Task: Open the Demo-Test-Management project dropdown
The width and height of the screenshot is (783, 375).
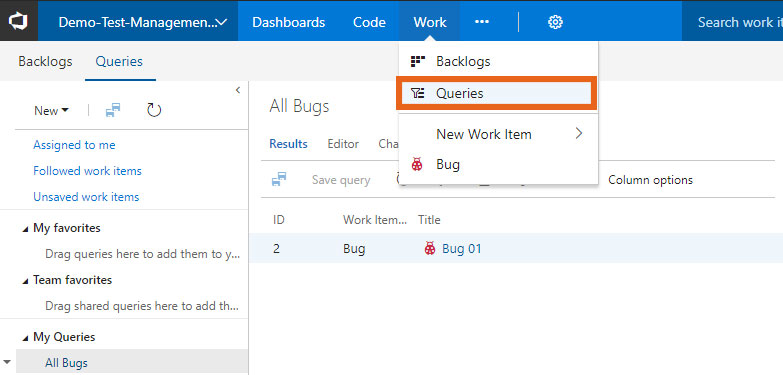Action: (143, 22)
